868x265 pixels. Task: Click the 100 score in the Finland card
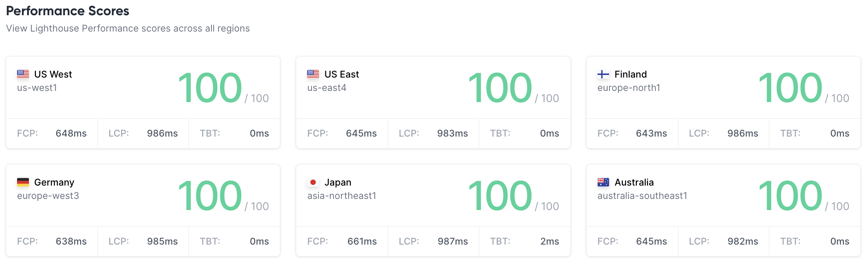point(790,88)
